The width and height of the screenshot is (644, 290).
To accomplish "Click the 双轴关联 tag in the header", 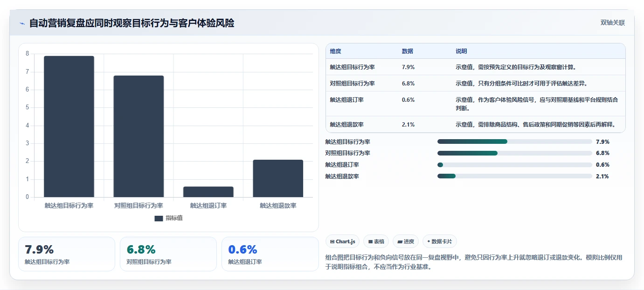I will [x=612, y=23].
